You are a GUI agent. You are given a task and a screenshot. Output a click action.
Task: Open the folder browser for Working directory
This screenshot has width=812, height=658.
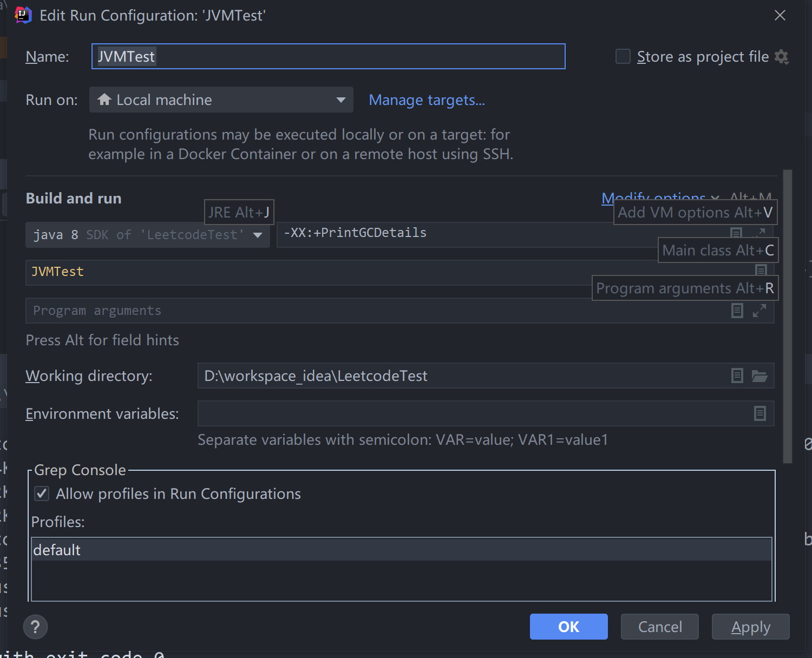click(x=759, y=376)
